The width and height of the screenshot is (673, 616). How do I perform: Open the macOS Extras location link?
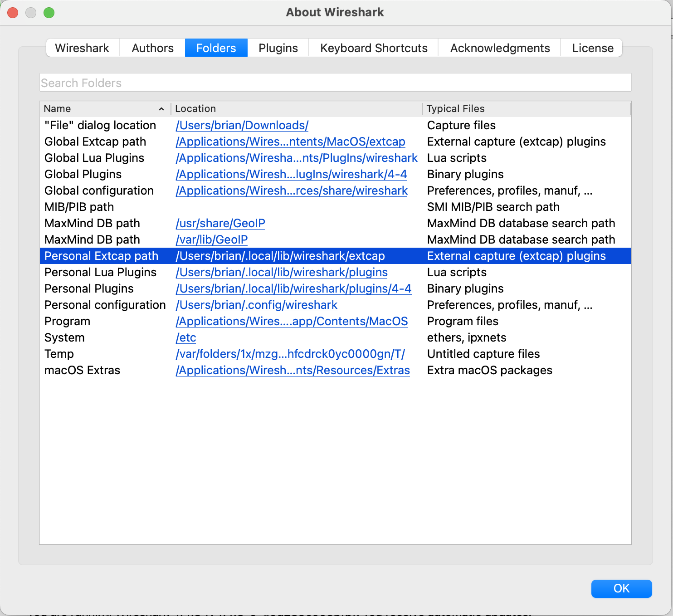click(293, 370)
